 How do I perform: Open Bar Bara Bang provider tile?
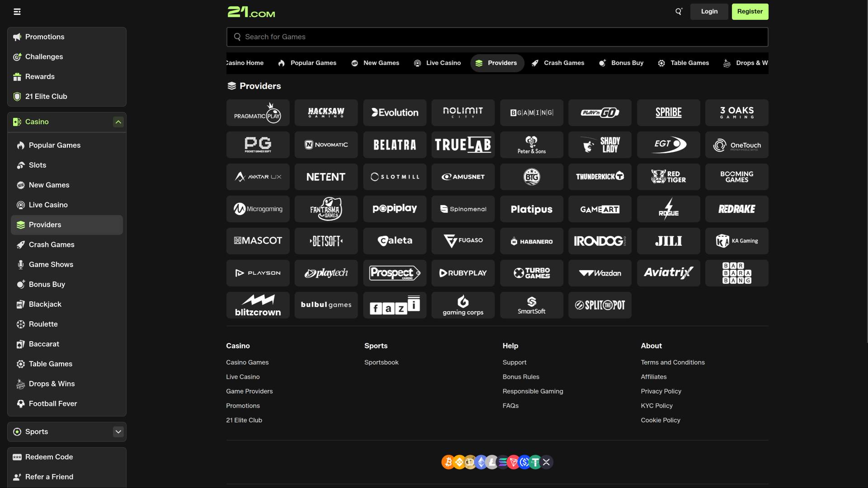(x=737, y=273)
